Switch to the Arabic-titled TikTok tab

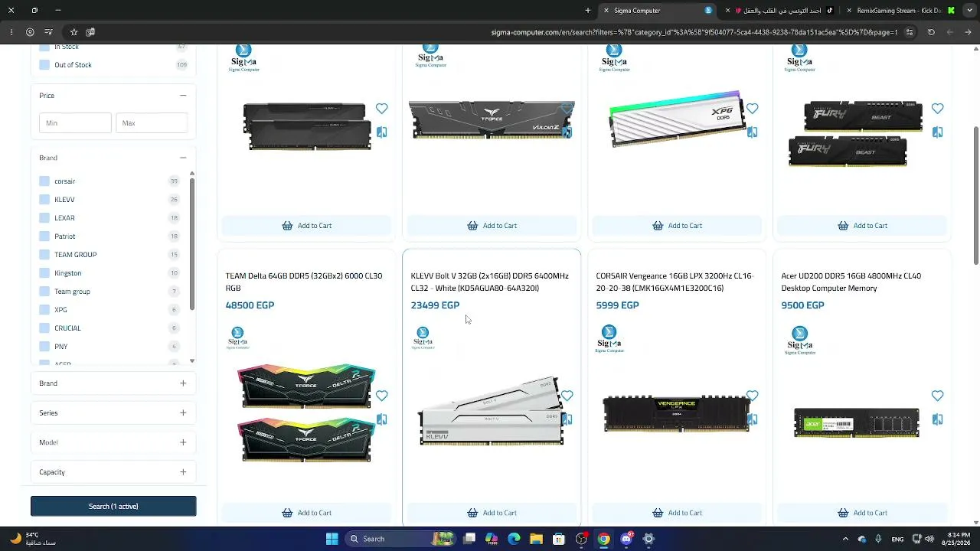[x=780, y=11]
